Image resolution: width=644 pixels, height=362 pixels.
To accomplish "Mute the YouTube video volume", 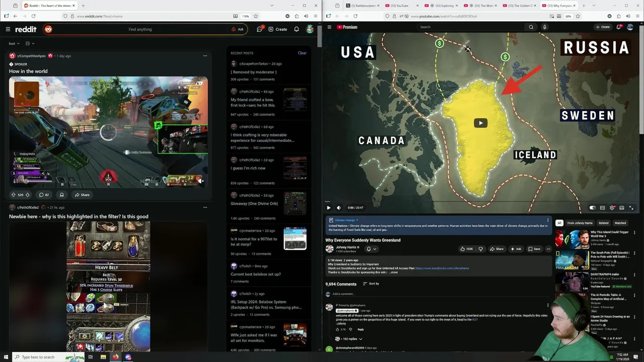I will pyautogui.click(x=339, y=208).
